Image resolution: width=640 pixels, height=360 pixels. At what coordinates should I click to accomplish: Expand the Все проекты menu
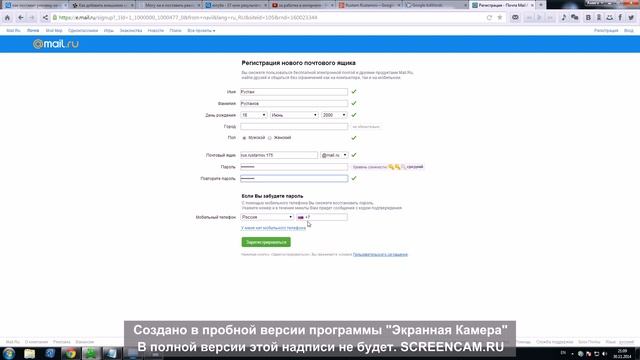(x=201, y=31)
